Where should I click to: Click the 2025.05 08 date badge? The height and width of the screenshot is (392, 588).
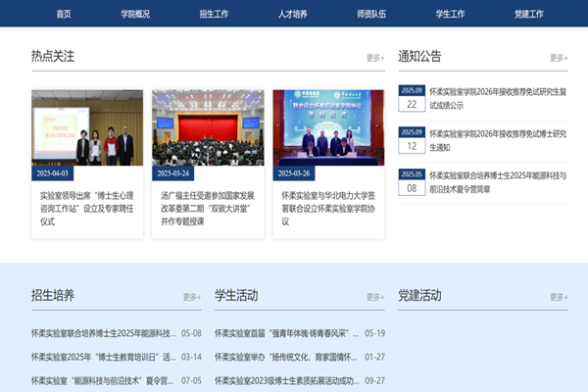(412, 182)
